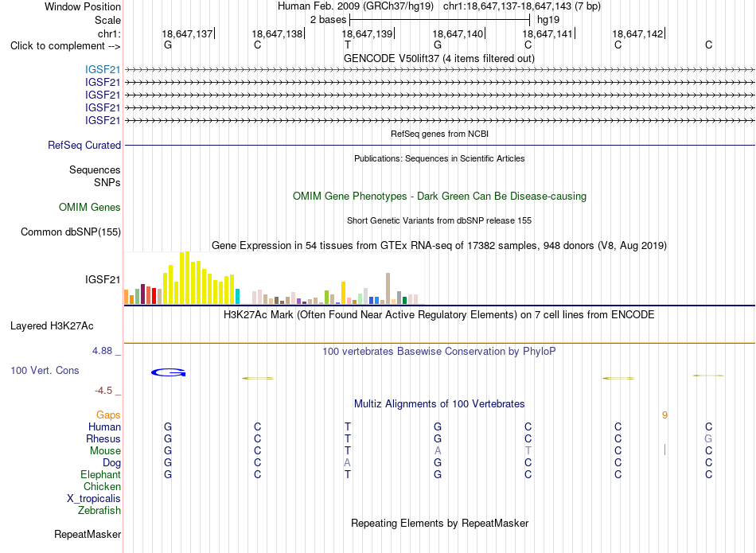Select the 'chr1:' base position label
The image size is (756, 553).
109,33
